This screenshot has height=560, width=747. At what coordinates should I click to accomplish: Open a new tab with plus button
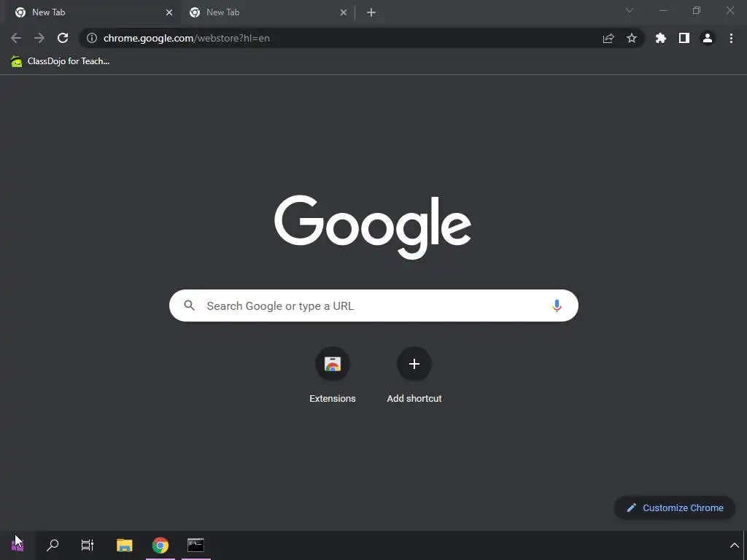pyautogui.click(x=371, y=12)
